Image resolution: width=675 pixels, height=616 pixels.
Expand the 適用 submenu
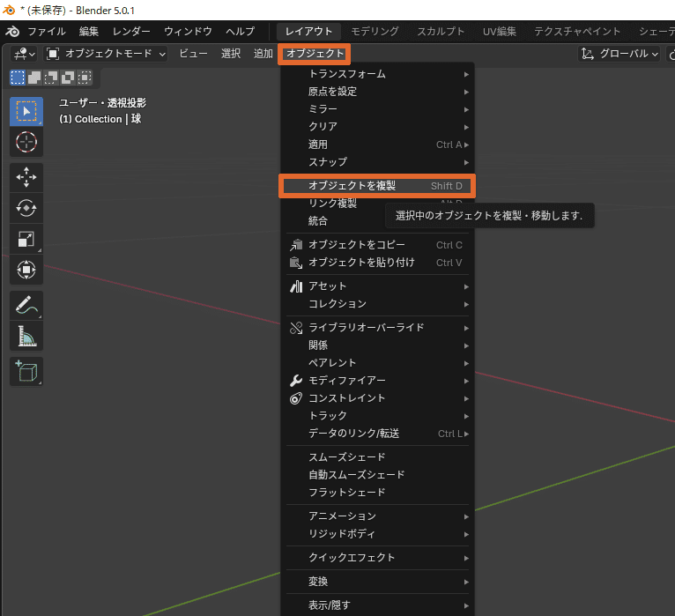pyautogui.click(x=377, y=145)
